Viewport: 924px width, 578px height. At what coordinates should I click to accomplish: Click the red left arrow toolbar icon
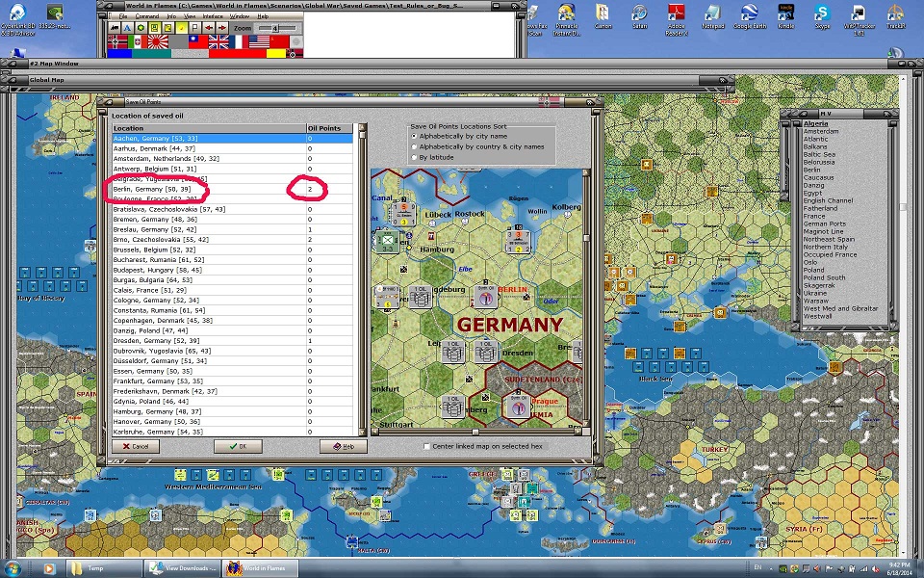point(209,28)
